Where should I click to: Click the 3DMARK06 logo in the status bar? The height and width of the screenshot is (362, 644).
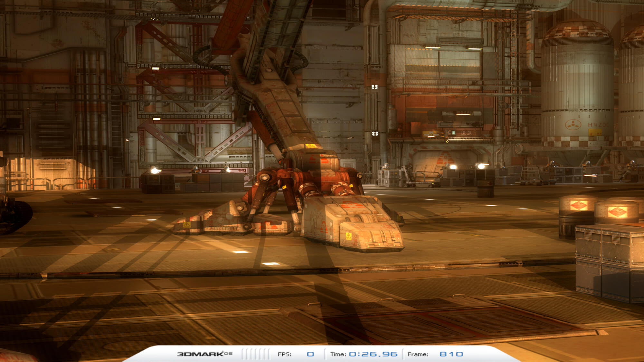(204, 354)
